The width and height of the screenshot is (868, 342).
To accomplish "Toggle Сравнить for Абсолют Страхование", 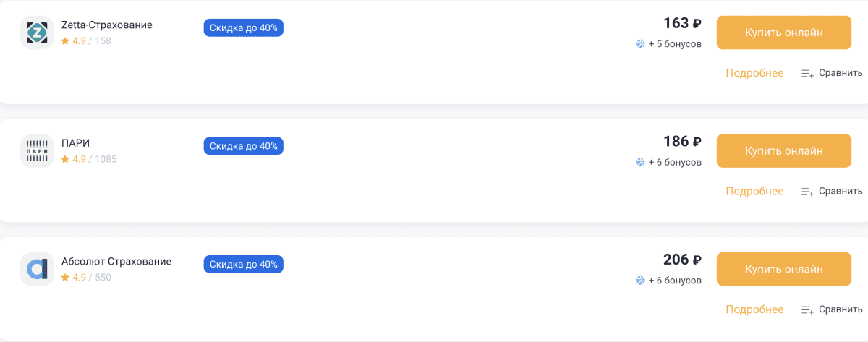I will (x=832, y=309).
